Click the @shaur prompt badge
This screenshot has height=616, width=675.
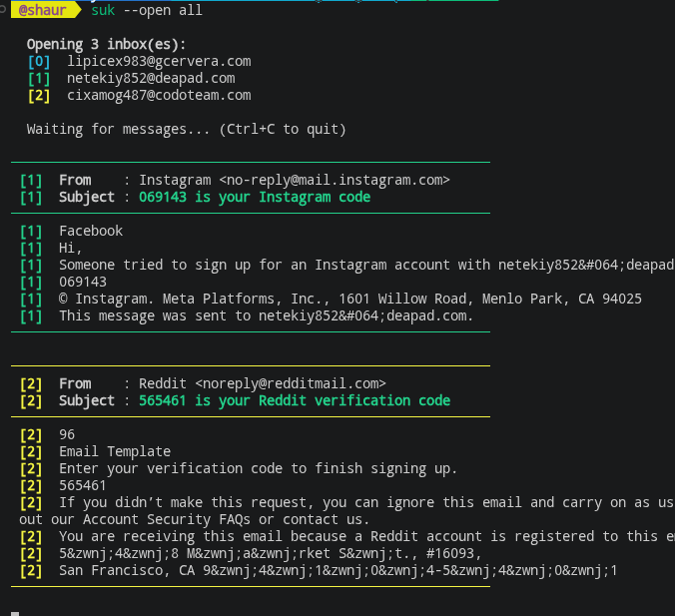(45, 9)
